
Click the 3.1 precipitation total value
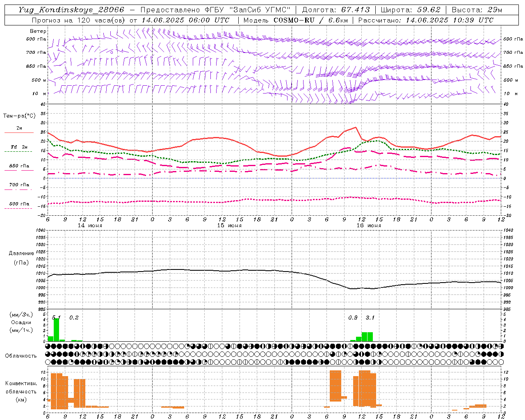coord(370,317)
